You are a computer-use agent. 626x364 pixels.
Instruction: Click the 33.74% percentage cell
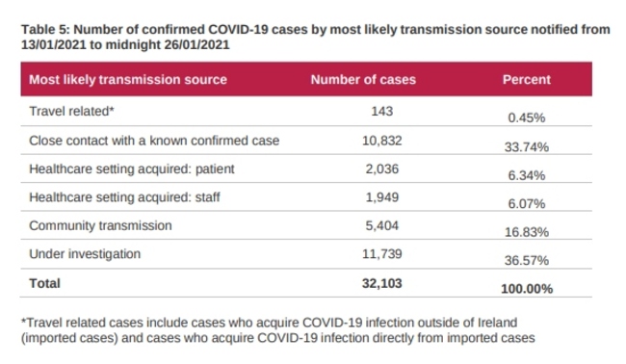pos(526,147)
